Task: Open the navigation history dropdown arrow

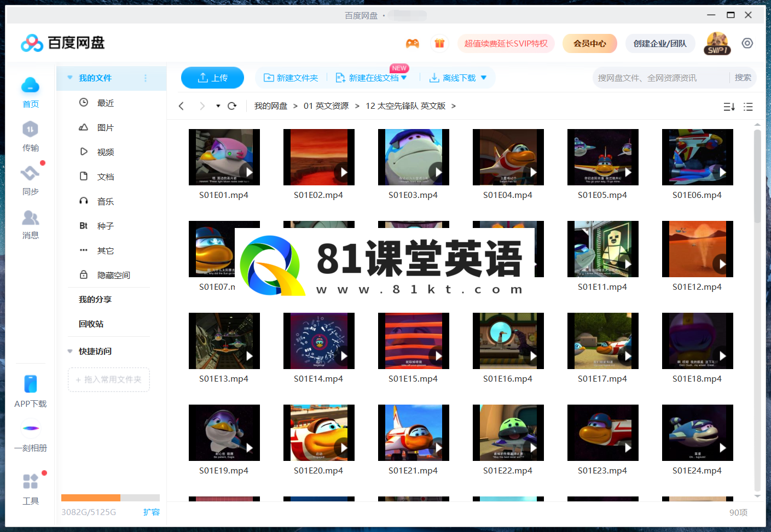Action: (x=218, y=106)
